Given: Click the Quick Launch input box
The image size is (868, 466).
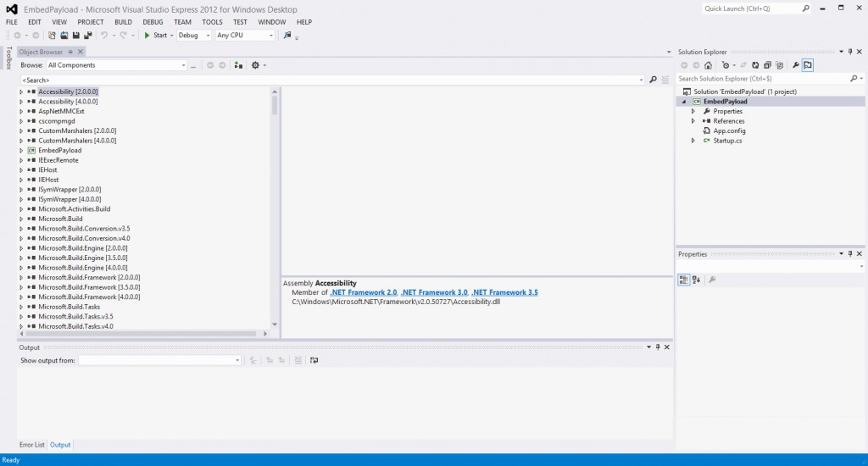Looking at the screenshot, I should pos(752,8).
